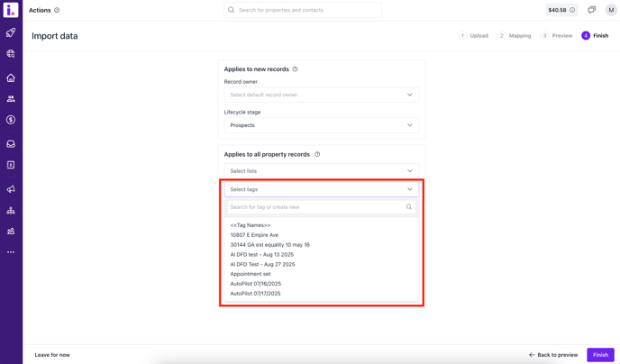The width and height of the screenshot is (620, 364).
Task: Open the three-dots more menu in sidebar
Action: (x=11, y=252)
